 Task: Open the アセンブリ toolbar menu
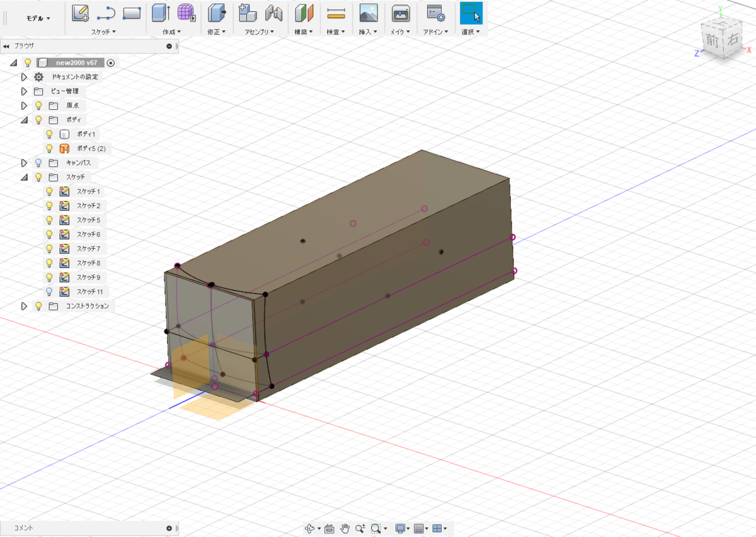259,32
